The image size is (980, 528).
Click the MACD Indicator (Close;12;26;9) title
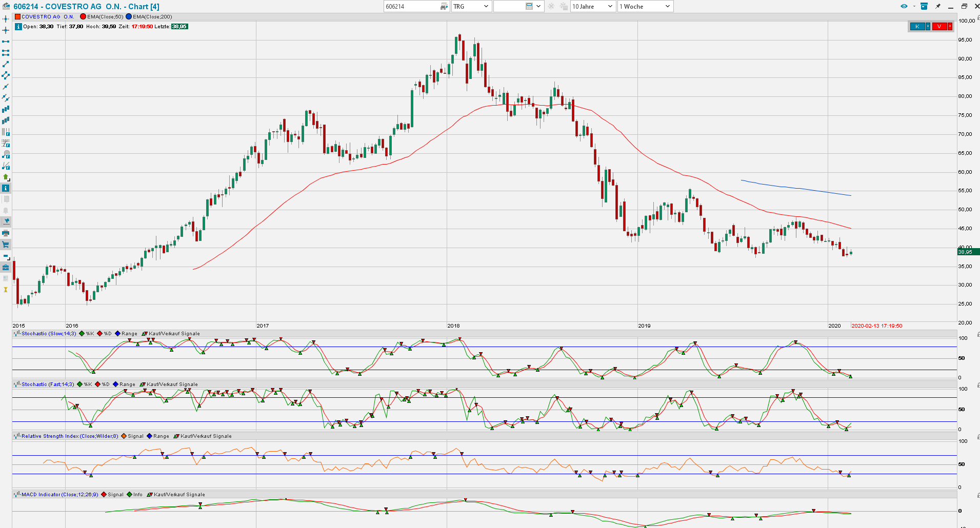coord(60,495)
